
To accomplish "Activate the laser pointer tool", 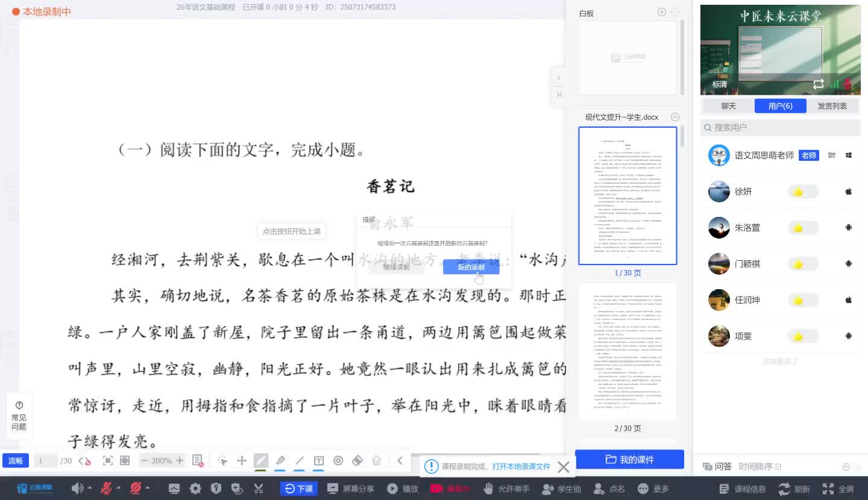I will [x=222, y=460].
